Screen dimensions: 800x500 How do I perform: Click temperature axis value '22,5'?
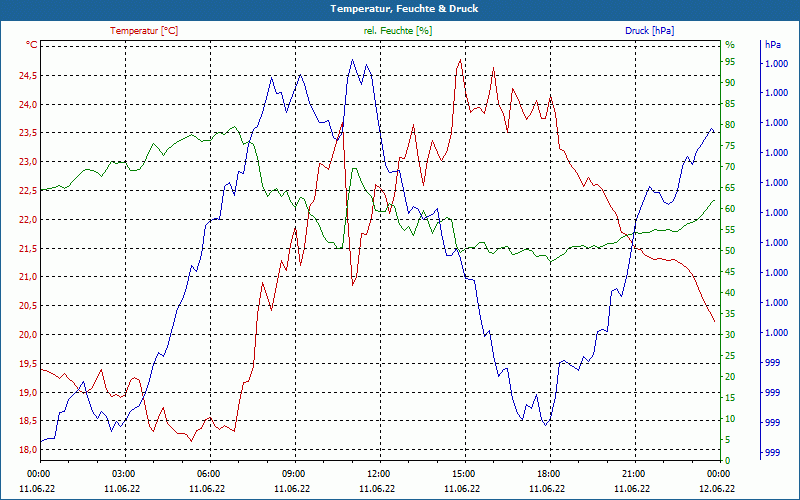click(28, 191)
